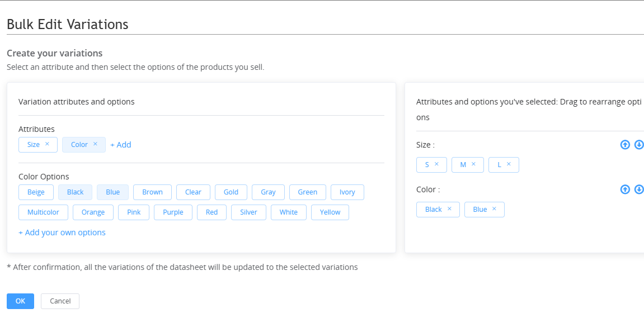Deselect the Black color option chip
Screen dimensions: 644x318
point(75,192)
